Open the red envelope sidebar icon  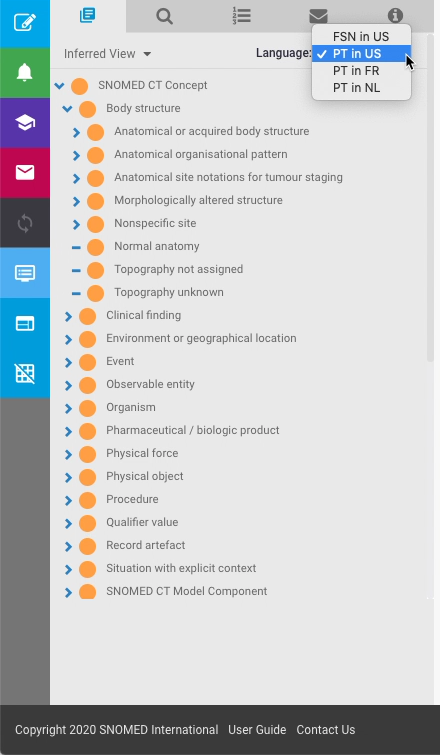[x=25, y=172]
